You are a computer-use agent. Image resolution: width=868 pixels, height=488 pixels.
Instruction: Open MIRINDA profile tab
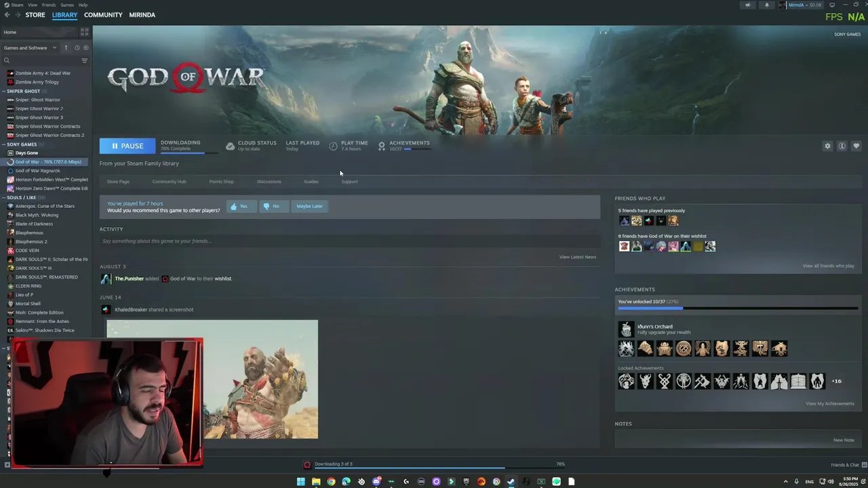[142, 15]
